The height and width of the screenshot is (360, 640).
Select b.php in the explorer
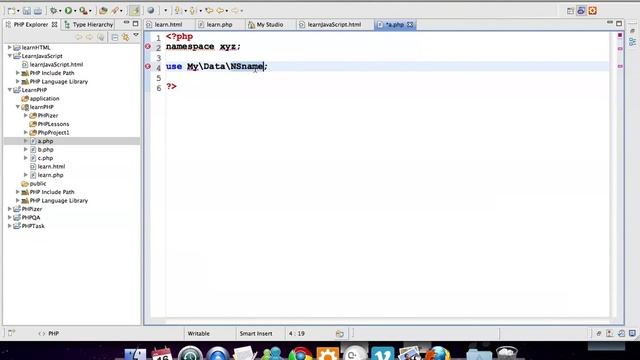pyautogui.click(x=45, y=149)
